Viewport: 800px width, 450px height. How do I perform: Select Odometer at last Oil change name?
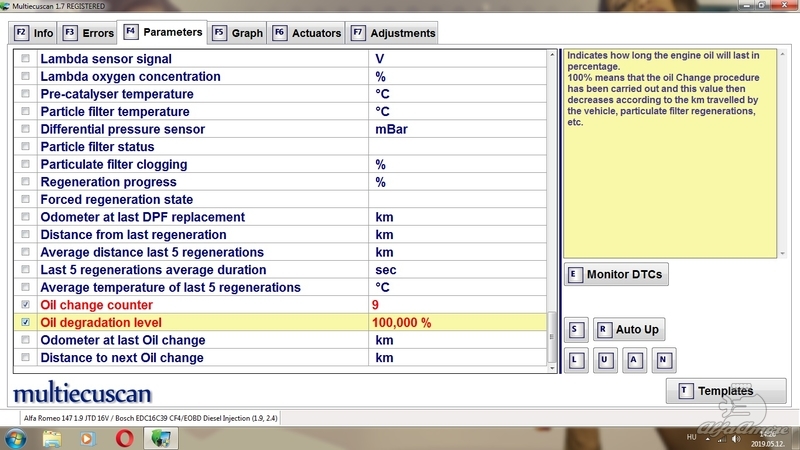click(x=122, y=340)
